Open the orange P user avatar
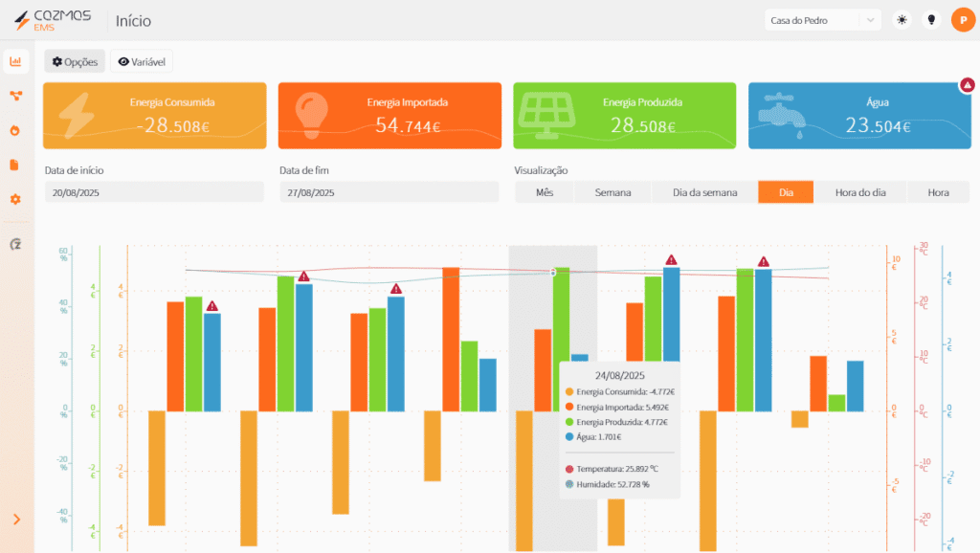This screenshot has height=553, width=980. click(x=962, y=20)
